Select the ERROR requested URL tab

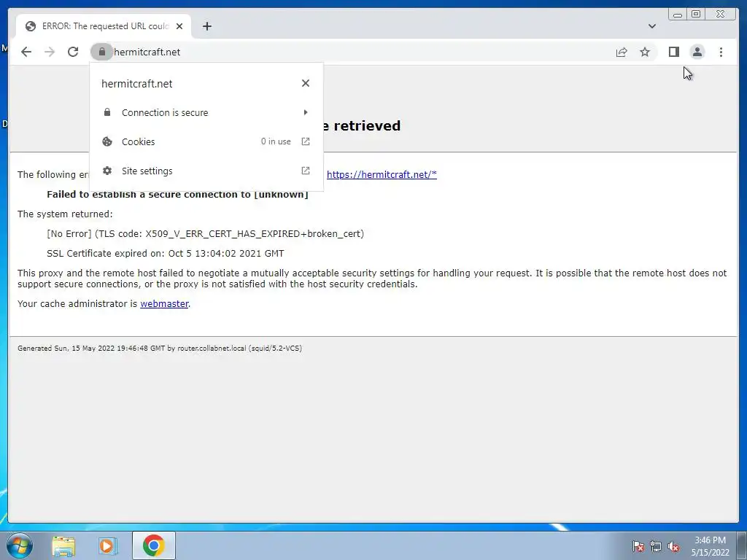point(104,26)
